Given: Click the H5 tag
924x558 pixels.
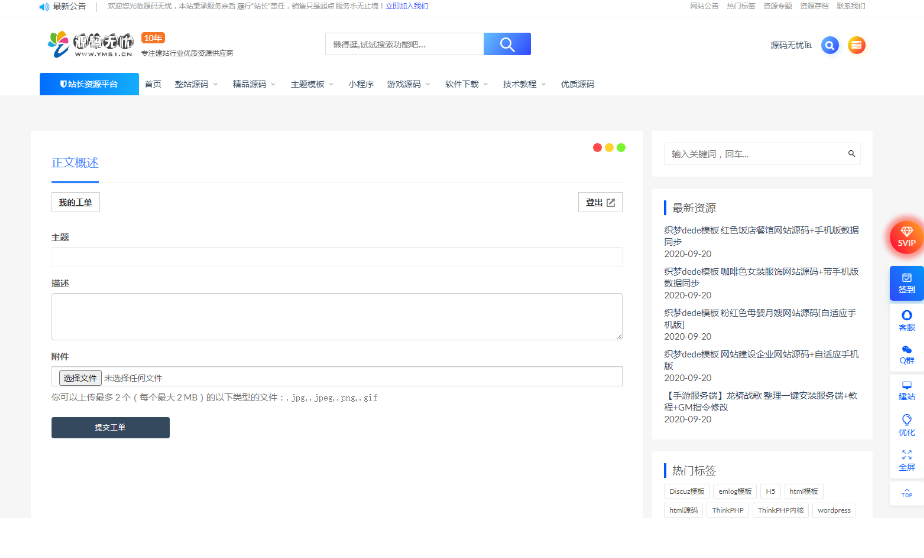Looking at the screenshot, I should [x=770, y=491].
